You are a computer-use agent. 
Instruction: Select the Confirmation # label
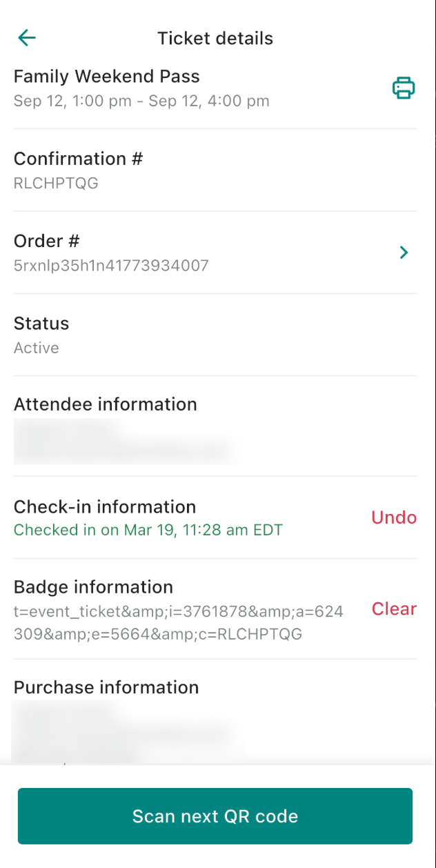pos(78,159)
